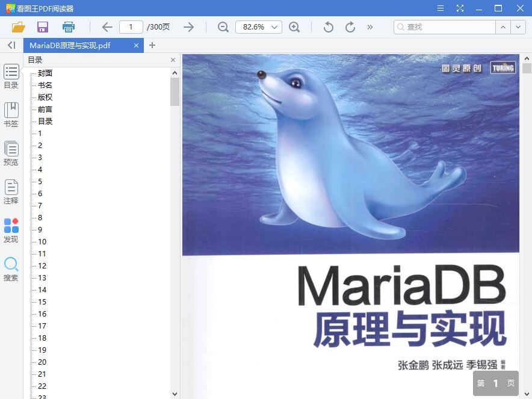Rotate page clockwise

[x=350, y=27]
